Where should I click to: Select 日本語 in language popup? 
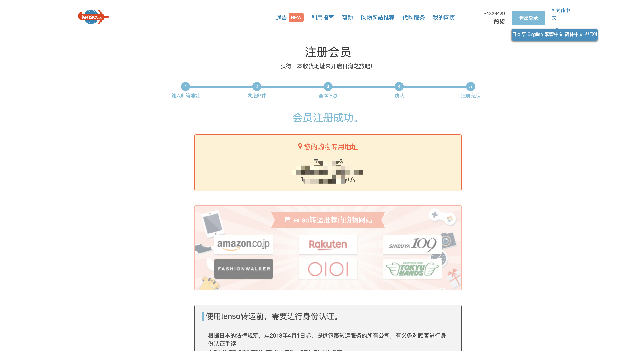tap(519, 34)
